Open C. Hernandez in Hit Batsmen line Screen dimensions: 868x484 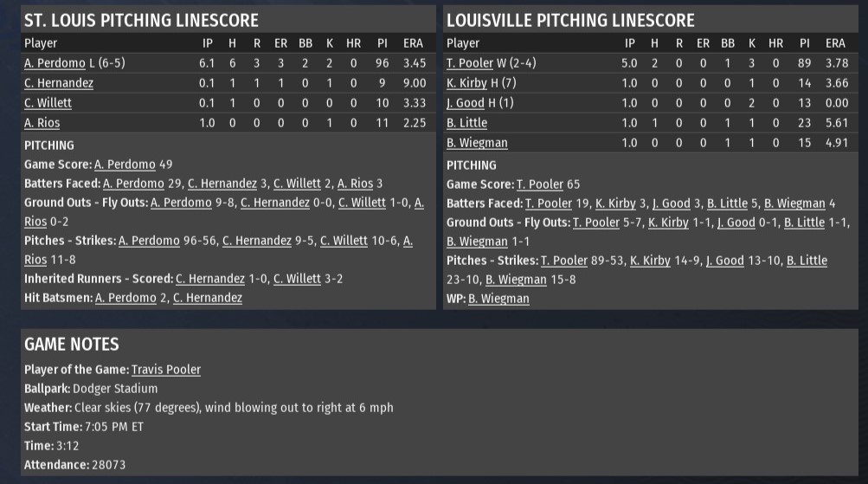click(x=208, y=298)
